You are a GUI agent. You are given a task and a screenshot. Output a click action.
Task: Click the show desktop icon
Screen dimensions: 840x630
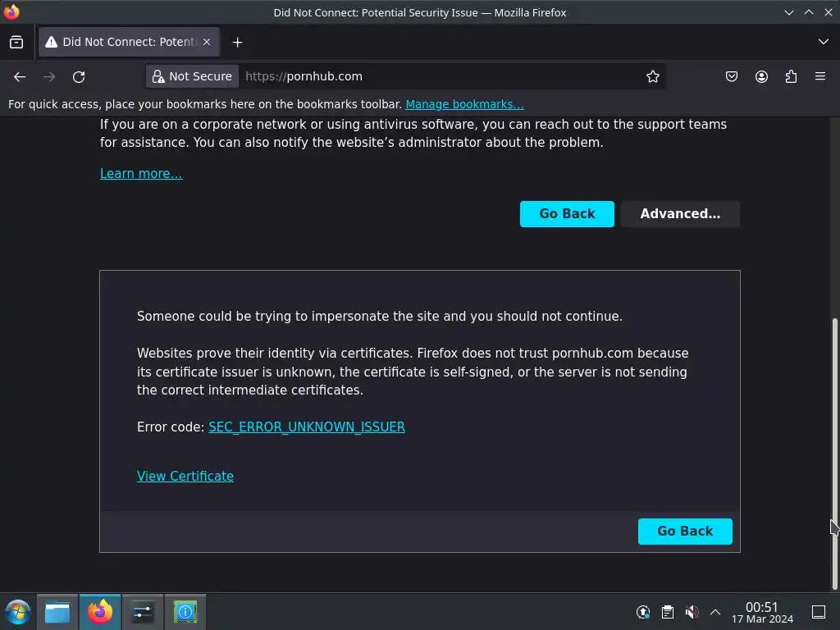pos(819,612)
